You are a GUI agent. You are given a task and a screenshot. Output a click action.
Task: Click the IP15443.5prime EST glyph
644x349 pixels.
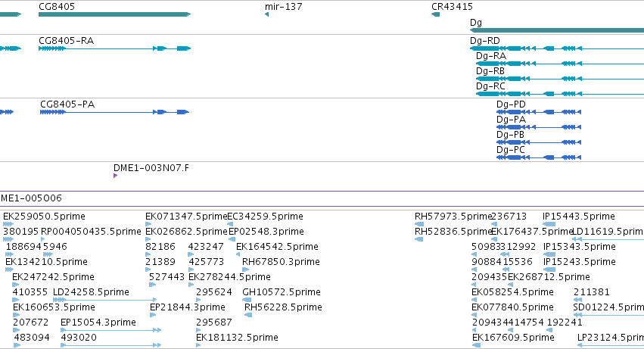click(x=549, y=224)
